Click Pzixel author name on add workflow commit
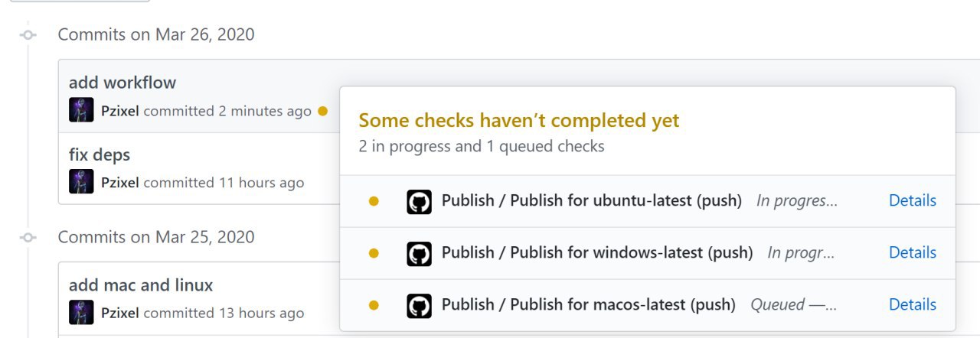Viewport: 980px width, 338px height. (x=120, y=111)
